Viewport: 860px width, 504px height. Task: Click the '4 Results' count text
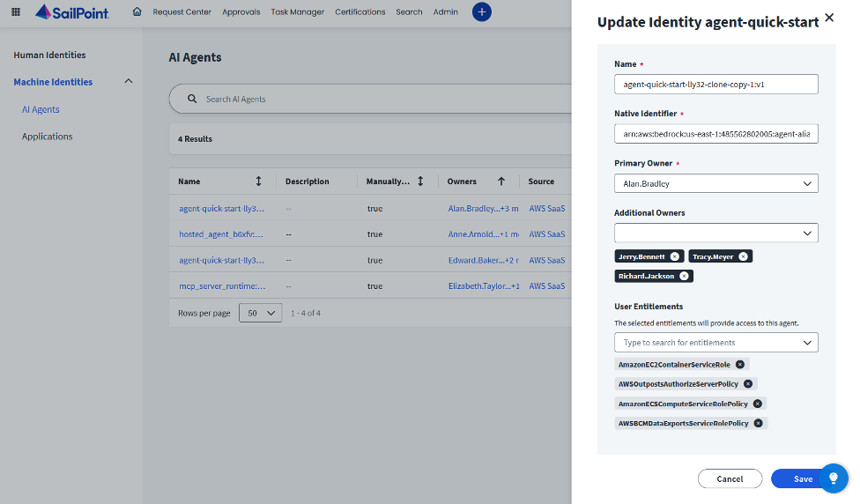pyautogui.click(x=195, y=138)
